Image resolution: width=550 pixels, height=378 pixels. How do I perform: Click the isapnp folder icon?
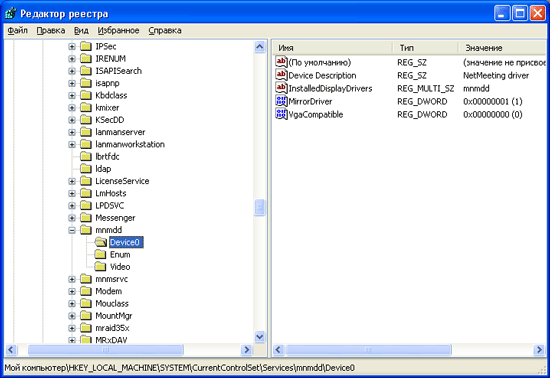coord(86,83)
